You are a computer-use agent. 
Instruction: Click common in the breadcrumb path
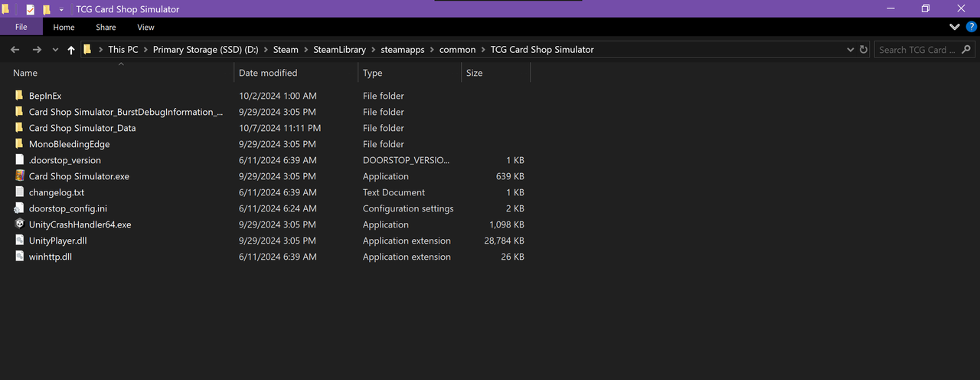tap(457, 50)
